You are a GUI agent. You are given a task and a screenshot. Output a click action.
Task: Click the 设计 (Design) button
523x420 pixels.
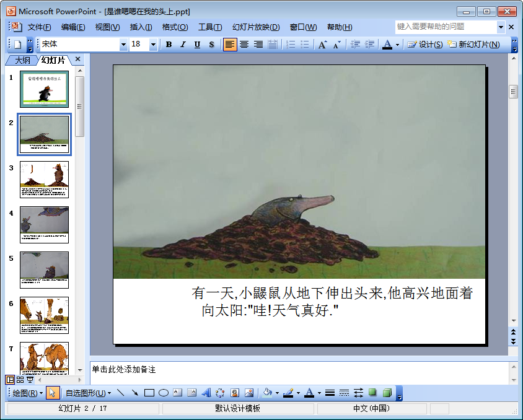click(425, 45)
